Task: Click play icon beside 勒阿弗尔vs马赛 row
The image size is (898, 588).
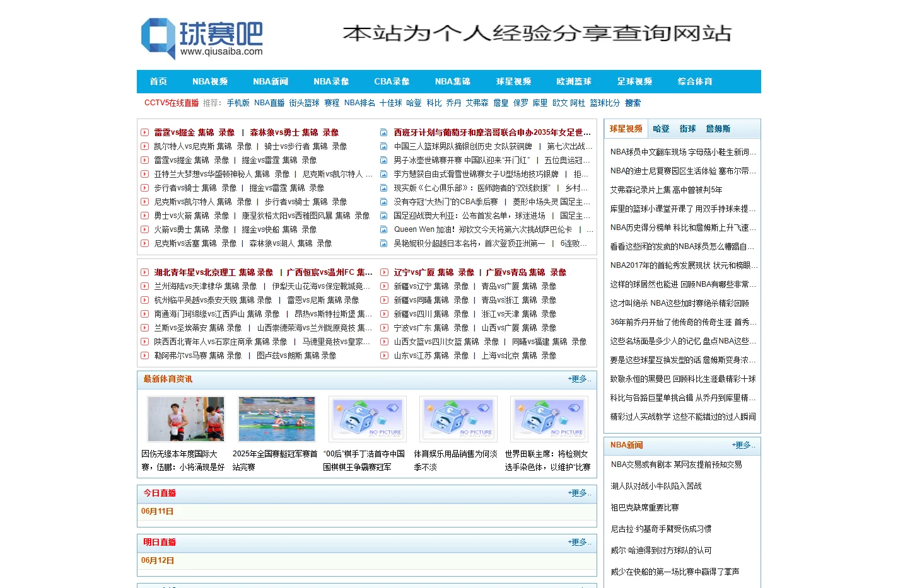Action: 144,355
